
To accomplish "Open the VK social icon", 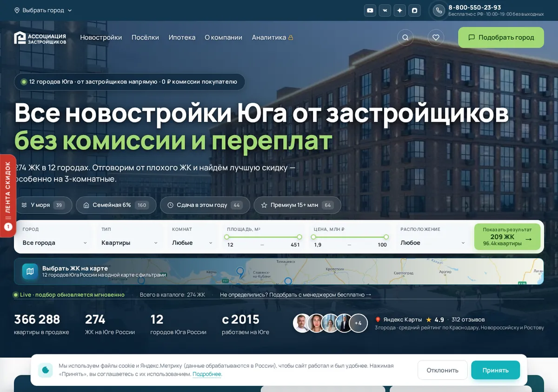I will [385, 10].
